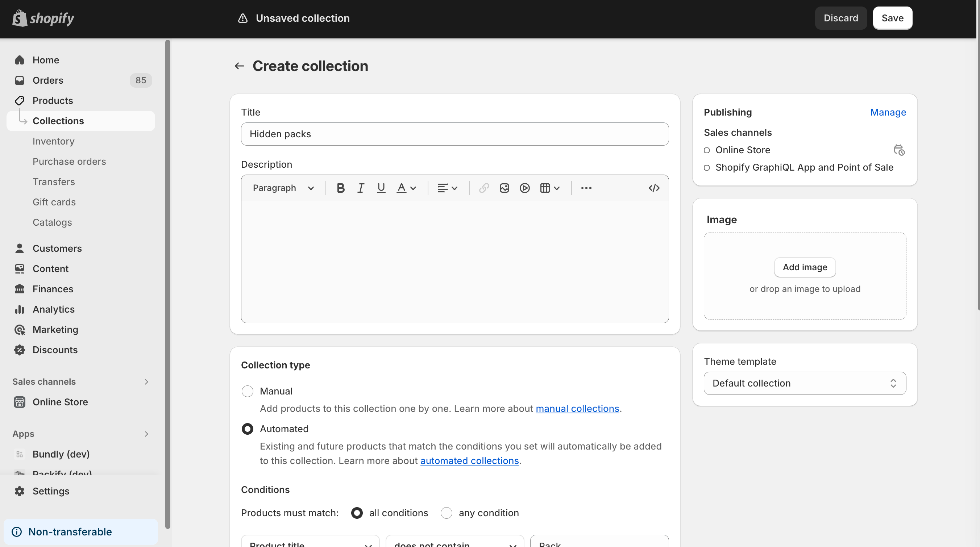Click back arrow beside Create collection

[x=239, y=66]
